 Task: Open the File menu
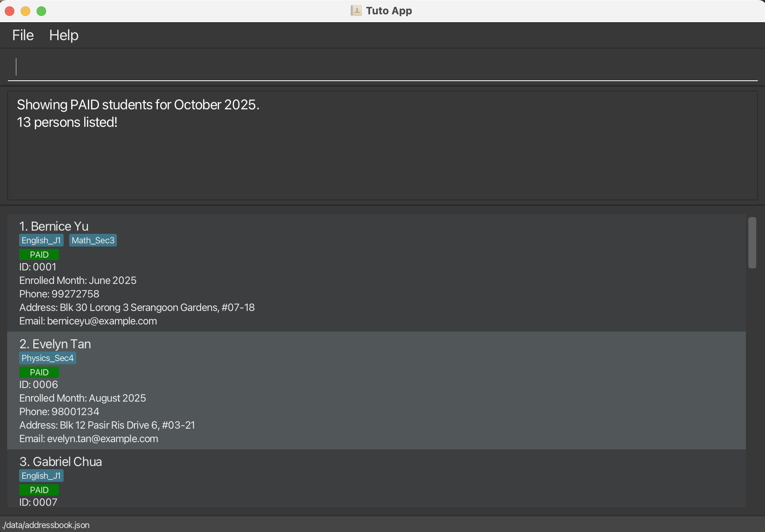point(23,35)
